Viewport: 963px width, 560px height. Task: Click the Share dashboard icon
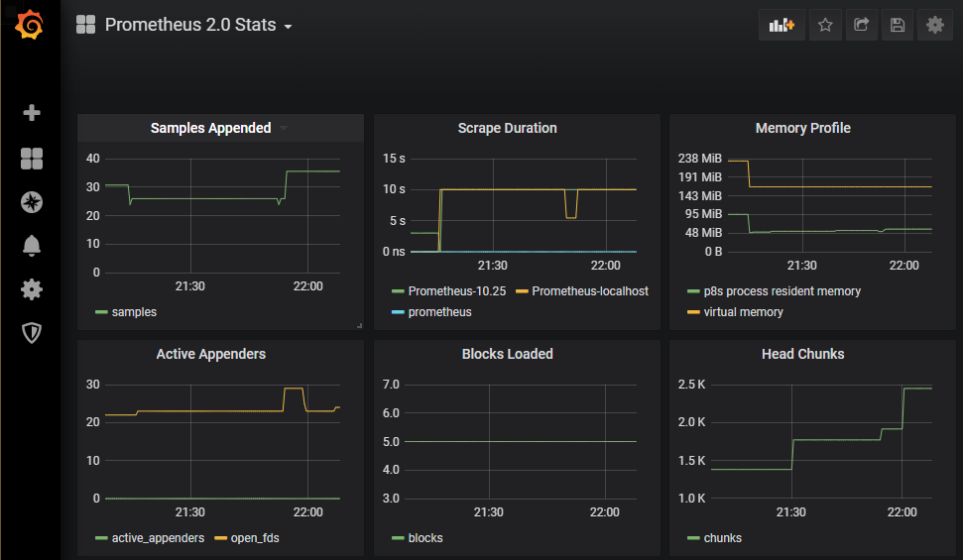pos(861,25)
